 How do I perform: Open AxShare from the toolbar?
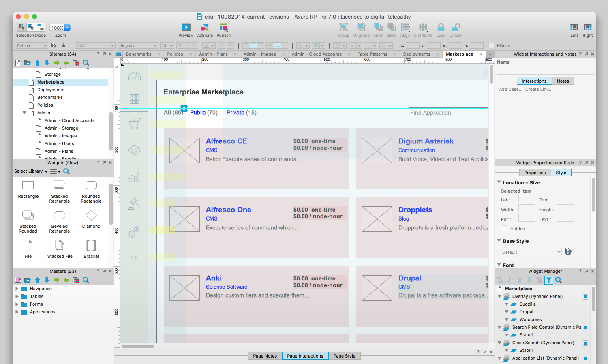205,27
